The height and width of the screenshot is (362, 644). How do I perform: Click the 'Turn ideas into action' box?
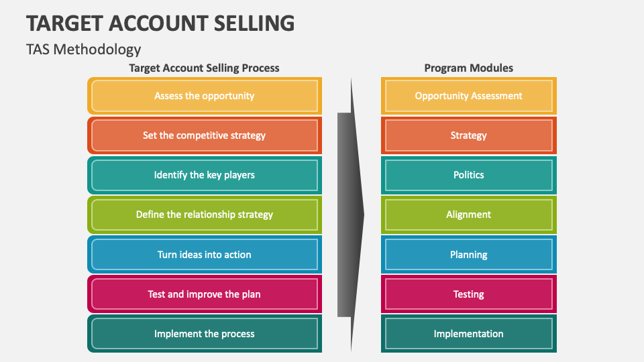point(205,255)
